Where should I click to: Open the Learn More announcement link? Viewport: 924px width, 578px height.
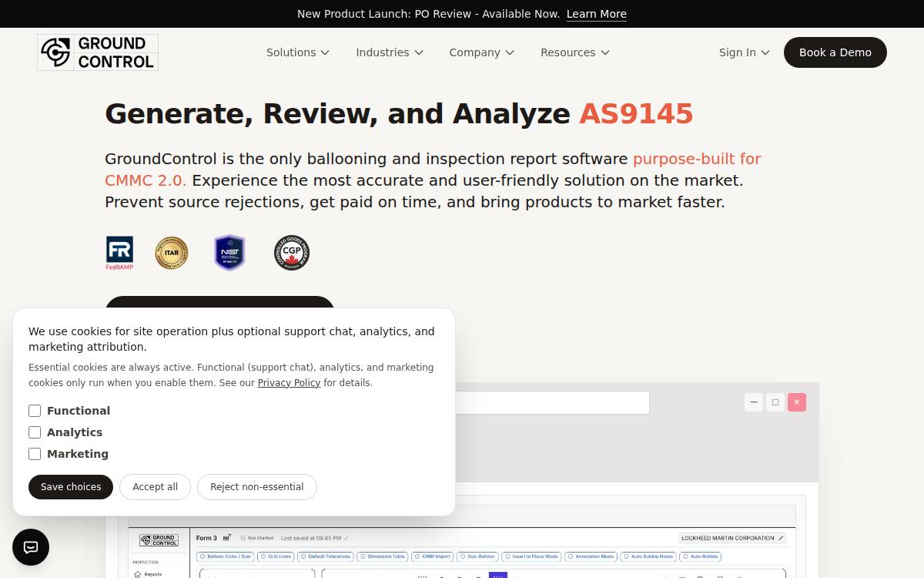click(x=597, y=14)
